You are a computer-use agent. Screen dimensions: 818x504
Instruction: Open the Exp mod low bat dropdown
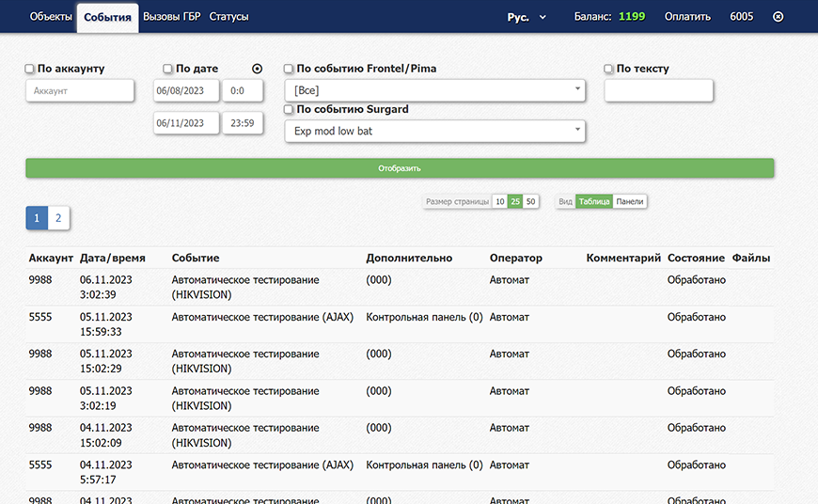pyautogui.click(x=434, y=131)
